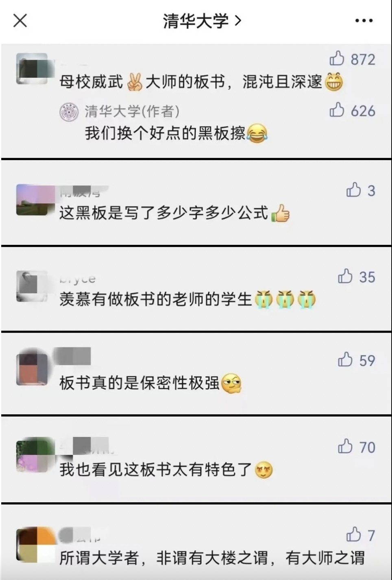
Task: Select comment 所谓大学者，非谓有大楼之谓
Action: 212,558
